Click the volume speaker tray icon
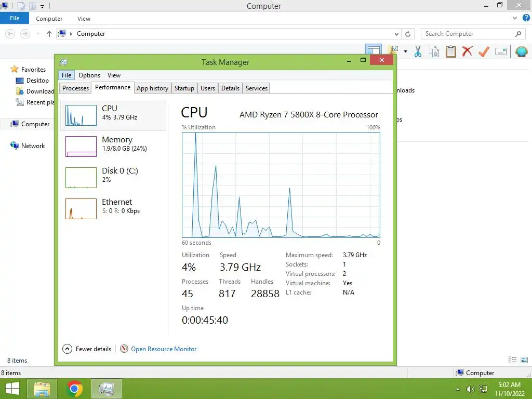The width and height of the screenshot is (532, 399). (470, 389)
